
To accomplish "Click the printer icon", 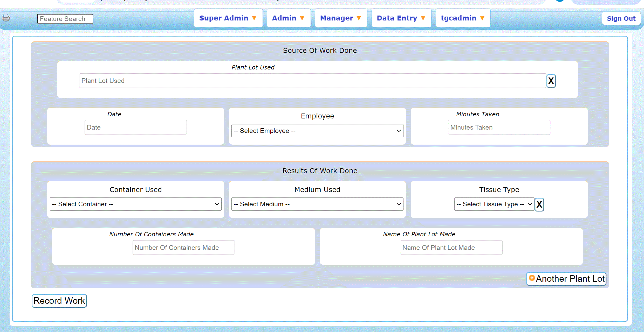I will point(6,18).
